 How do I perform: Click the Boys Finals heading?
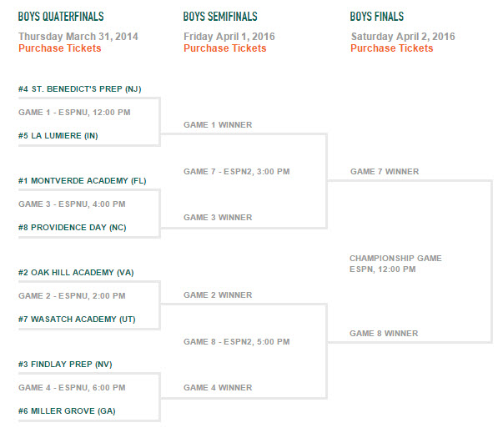[377, 17]
